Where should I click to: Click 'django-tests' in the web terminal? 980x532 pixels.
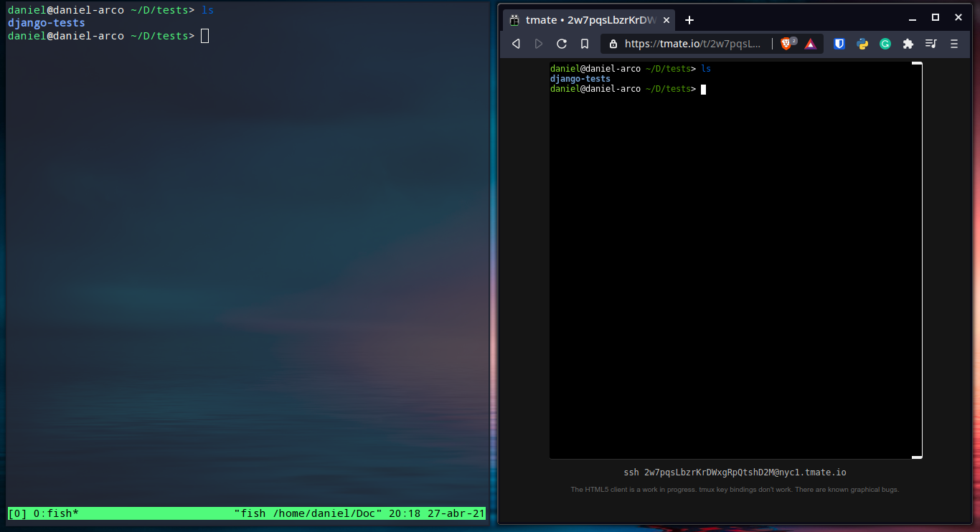click(580, 79)
